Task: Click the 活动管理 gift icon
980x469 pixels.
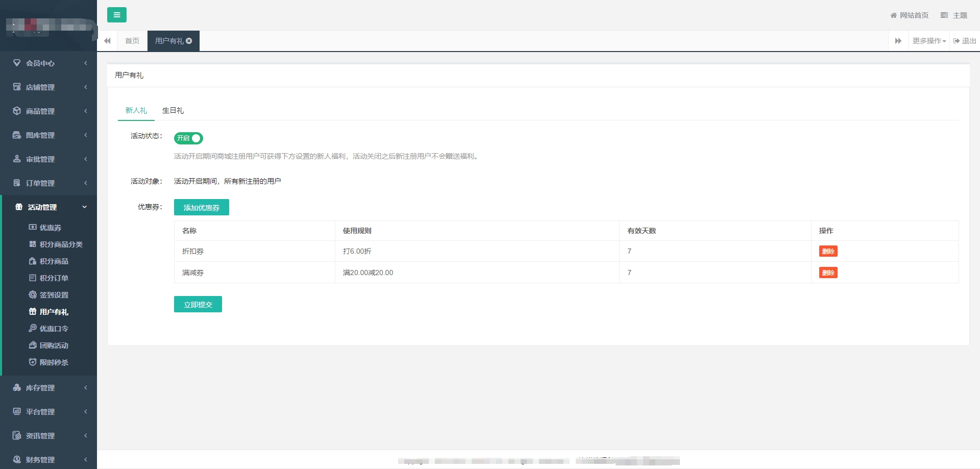Action: pyautogui.click(x=19, y=207)
